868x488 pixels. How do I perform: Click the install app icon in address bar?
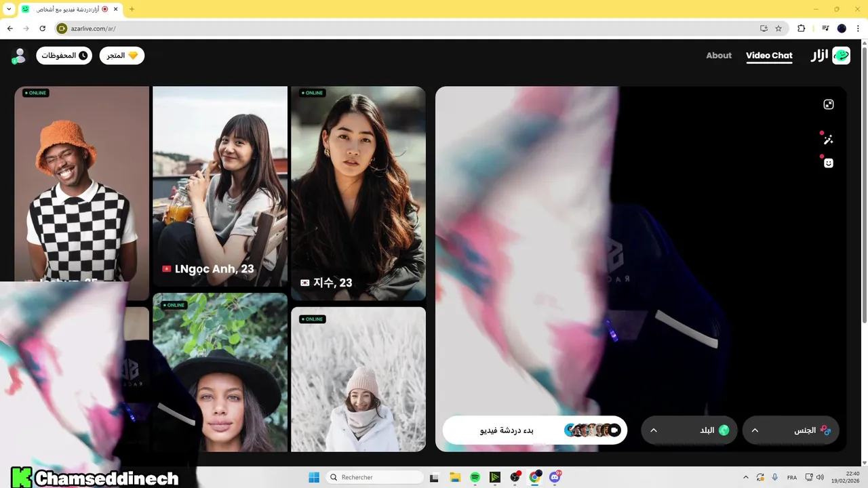click(x=764, y=28)
